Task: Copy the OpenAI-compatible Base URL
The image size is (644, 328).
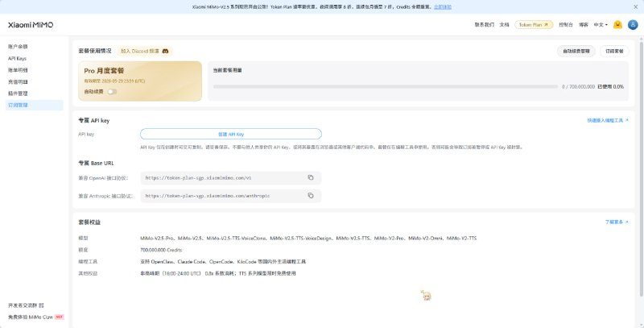Action: [311, 177]
